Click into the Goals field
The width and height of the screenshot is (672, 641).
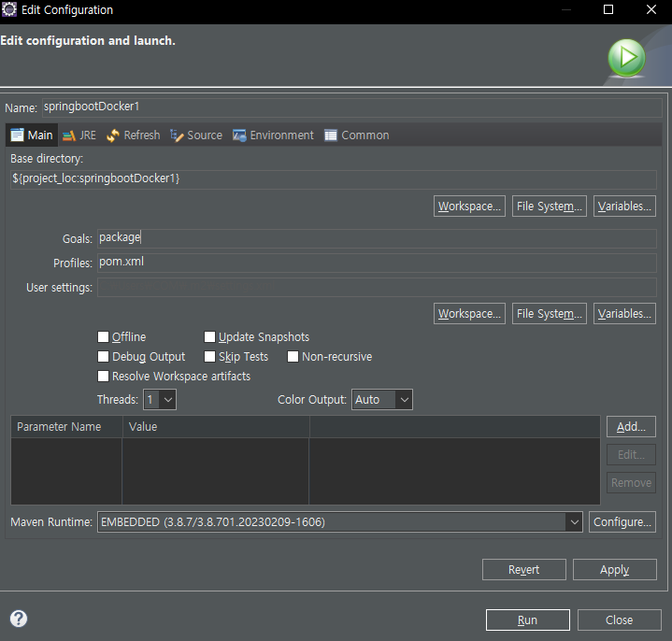(x=377, y=238)
